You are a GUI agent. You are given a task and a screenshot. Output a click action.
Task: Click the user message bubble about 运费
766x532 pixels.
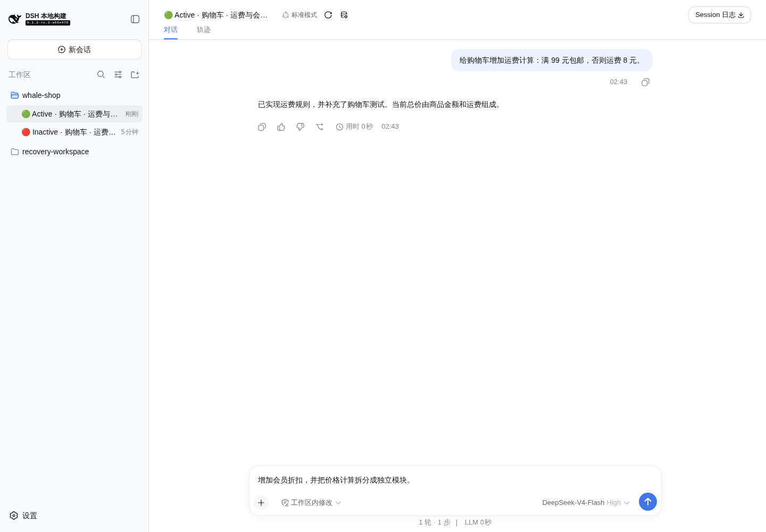pyautogui.click(x=552, y=60)
